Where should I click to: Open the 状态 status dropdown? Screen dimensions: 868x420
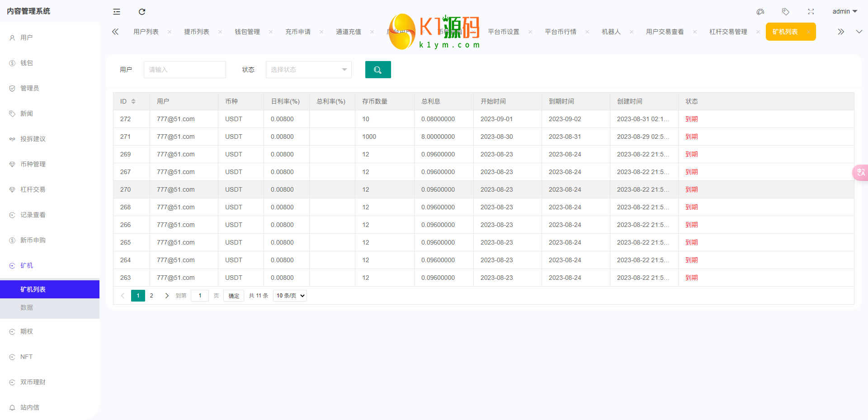coord(308,70)
